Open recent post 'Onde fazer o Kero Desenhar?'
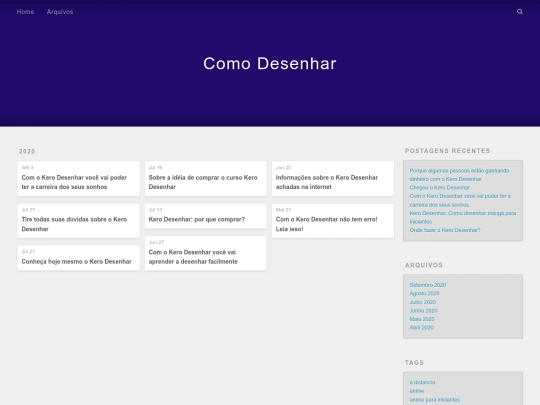Screen dimensions: 540x405 pos(445,230)
